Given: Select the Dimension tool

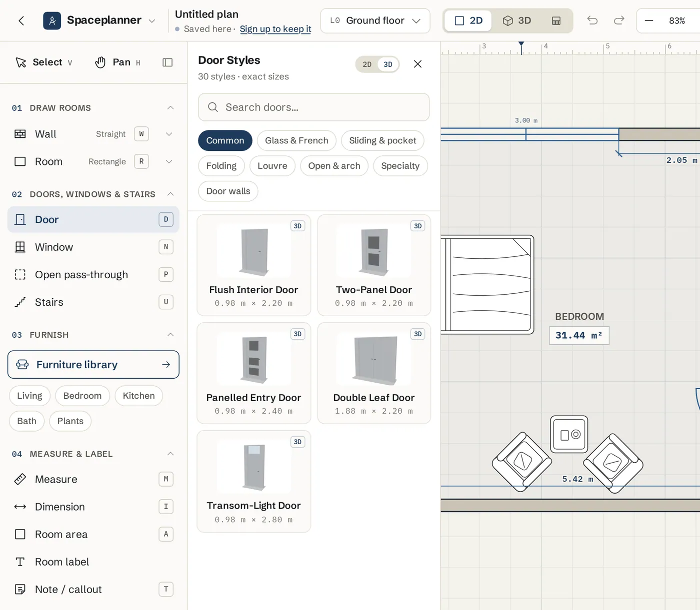Looking at the screenshot, I should coord(93,507).
